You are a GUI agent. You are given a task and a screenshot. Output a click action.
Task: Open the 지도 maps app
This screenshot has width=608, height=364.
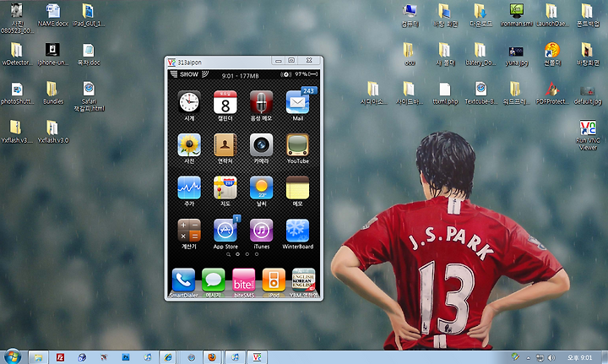point(225,187)
